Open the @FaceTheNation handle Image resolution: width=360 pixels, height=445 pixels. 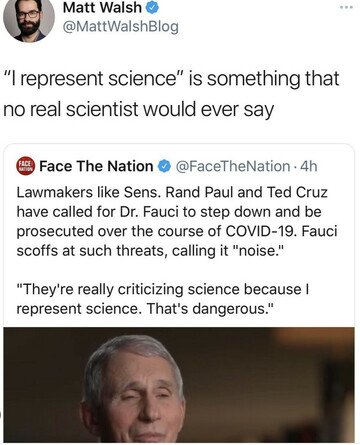pos(232,166)
